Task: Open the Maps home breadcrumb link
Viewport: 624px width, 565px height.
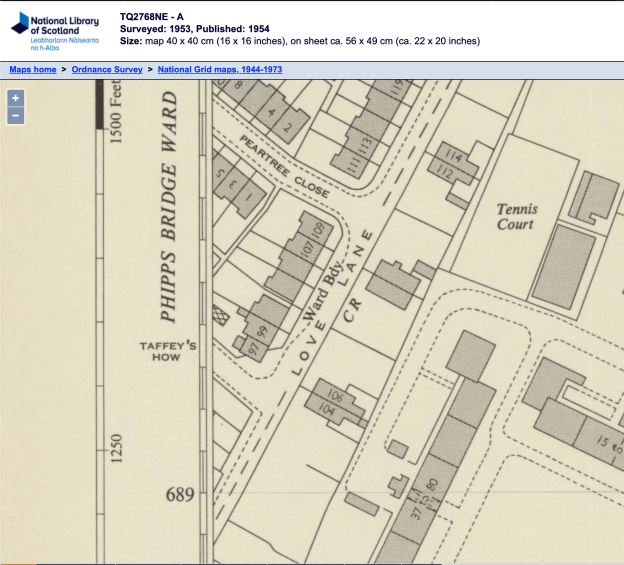Action: click(x=33, y=70)
